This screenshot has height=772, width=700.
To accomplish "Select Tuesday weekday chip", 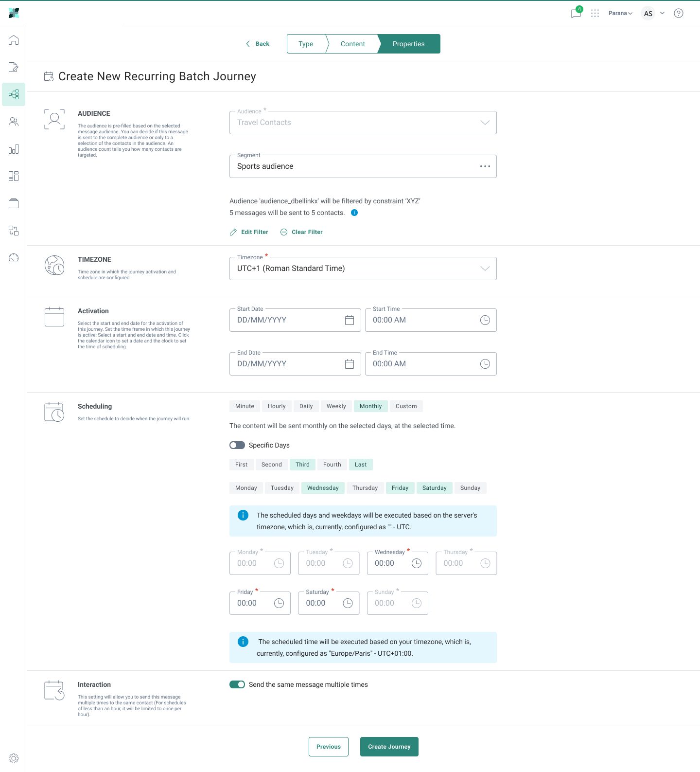I will (x=282, y=488).
